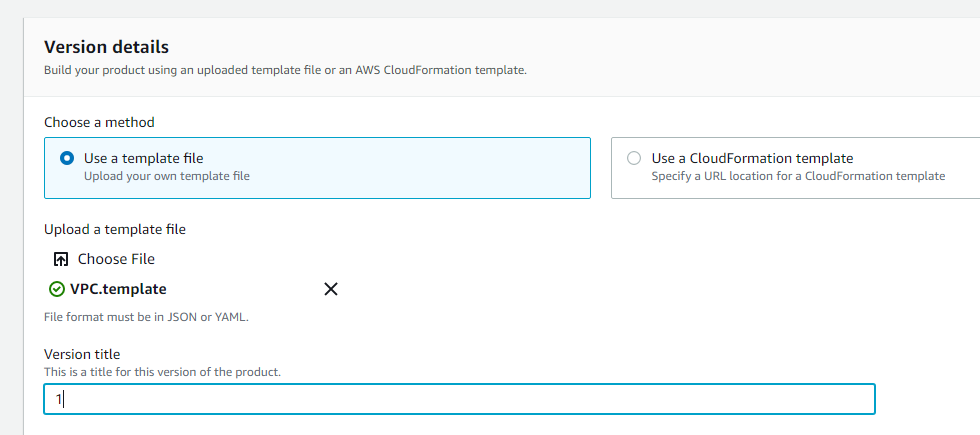Remove VPC.template with the X icon
Viewport: 980px width, 435px height.
coord(331,289)
